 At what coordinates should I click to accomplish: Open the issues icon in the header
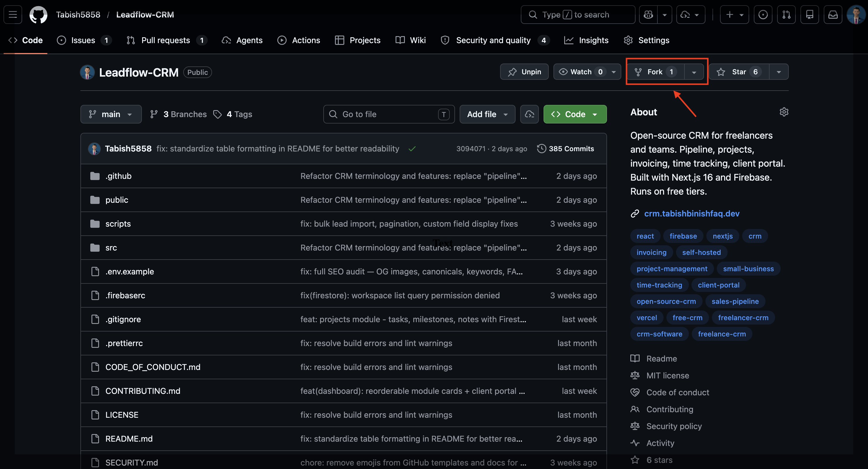pos(763,15)
